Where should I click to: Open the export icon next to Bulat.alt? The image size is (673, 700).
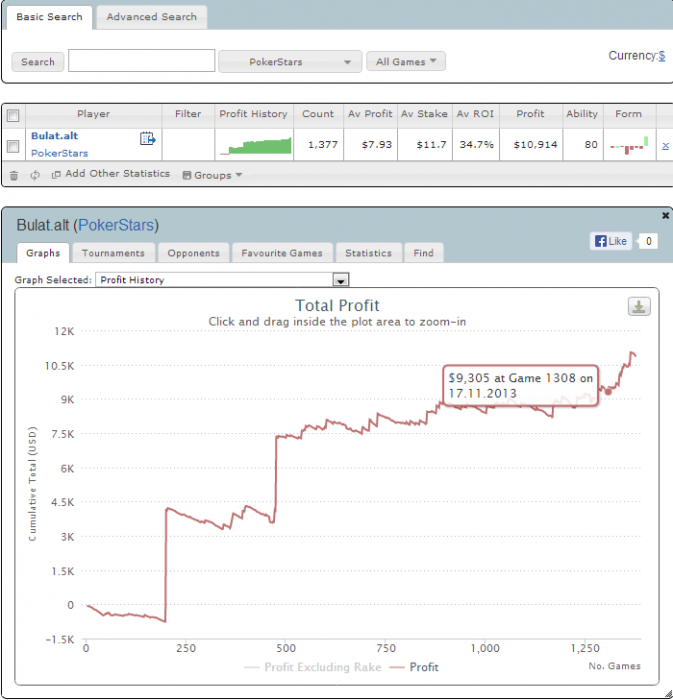(147, 139)
